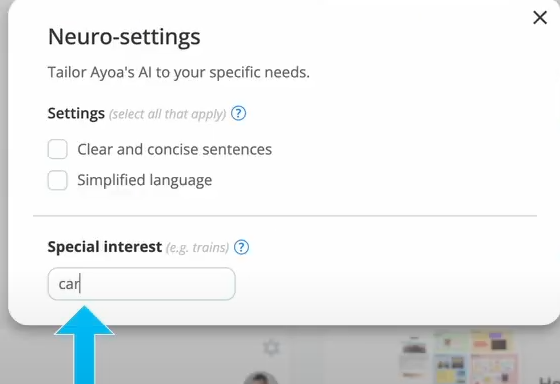Screen dimensions: 560x384
Task: Click the 'Simplified language' label text
Action: pyautogui.click(x=145, y=180)
